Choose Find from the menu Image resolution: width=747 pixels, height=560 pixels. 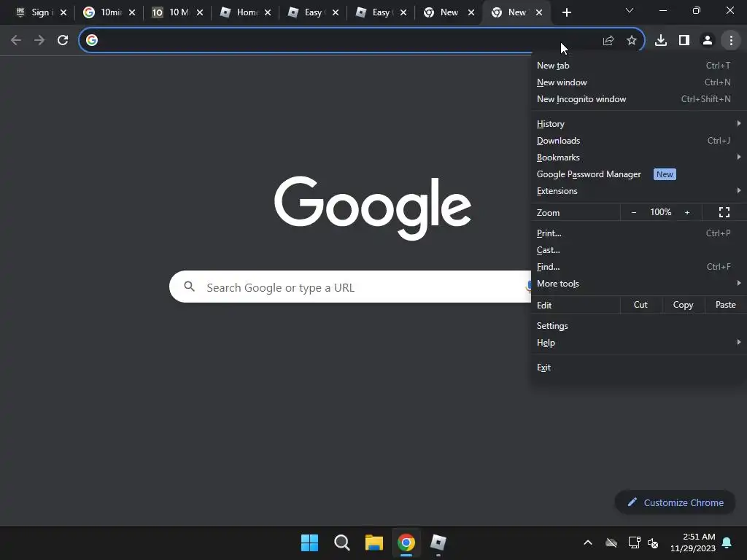638,267
